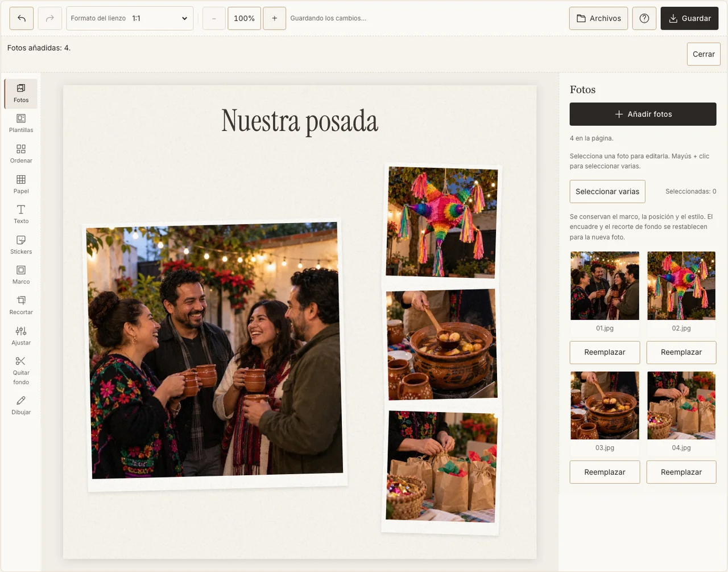The image size is (728, 572).
Task: Open the Plantillas templates tool
Action: click(21, 124)
